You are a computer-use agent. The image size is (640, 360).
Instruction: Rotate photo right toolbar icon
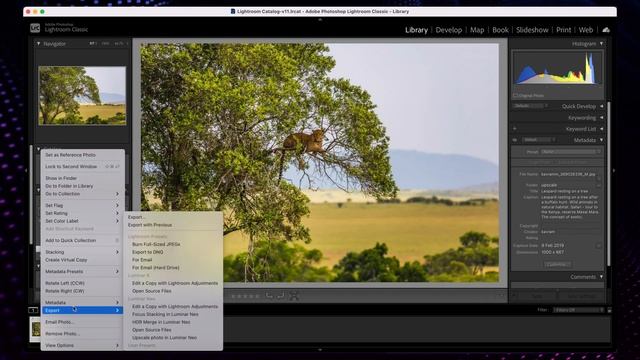pos(281,296)
